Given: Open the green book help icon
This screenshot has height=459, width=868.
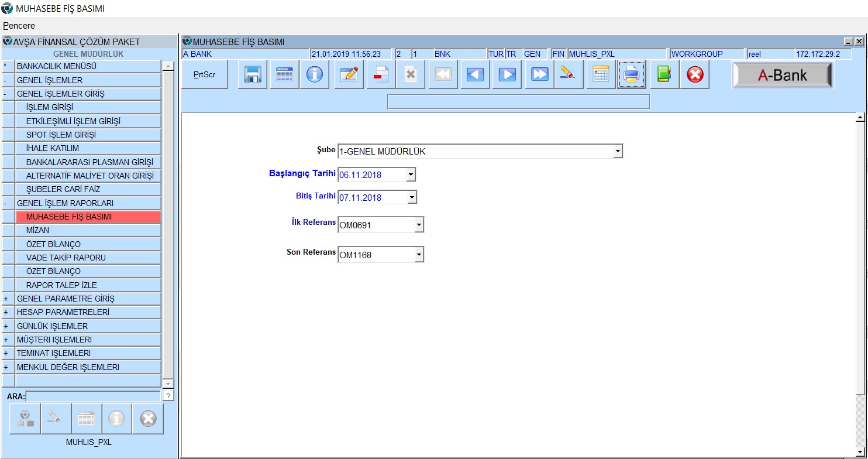Looking at the screenshot, I should click(664, 75).
